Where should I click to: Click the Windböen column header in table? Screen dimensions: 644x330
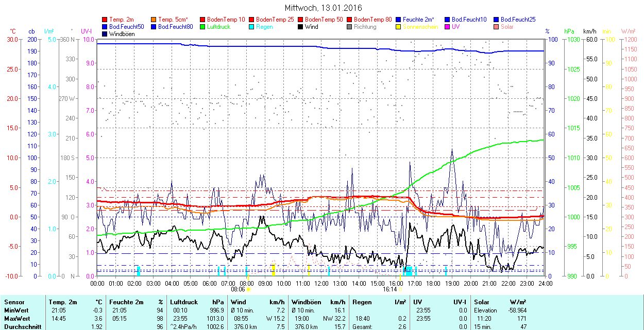point(306,302)
